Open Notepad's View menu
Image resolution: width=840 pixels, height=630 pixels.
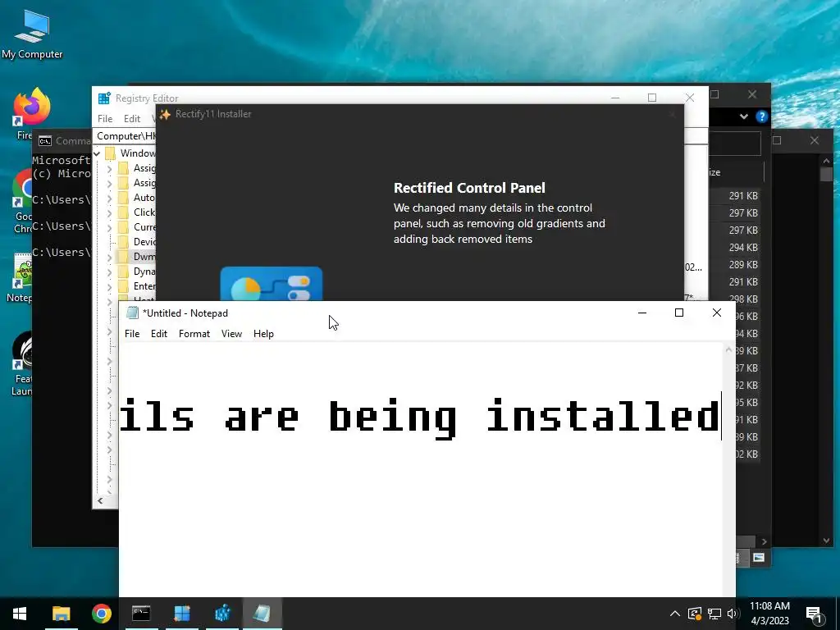coord(231,334)
